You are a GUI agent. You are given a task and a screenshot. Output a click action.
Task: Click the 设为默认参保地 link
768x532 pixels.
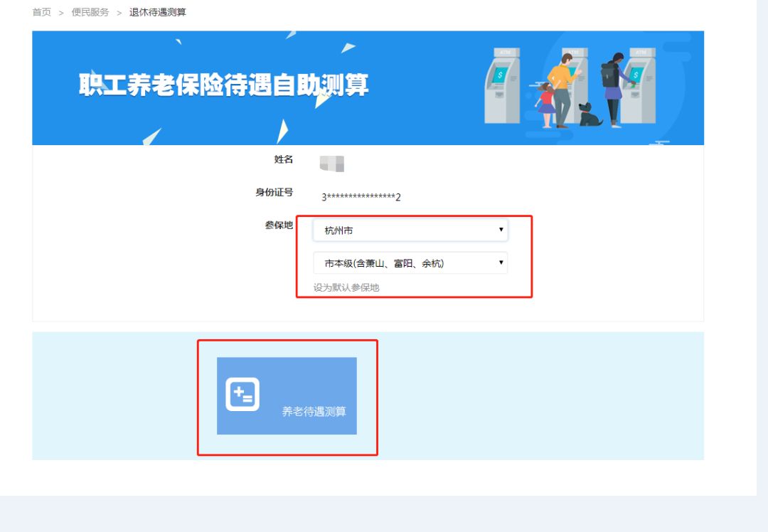(346, 287)
